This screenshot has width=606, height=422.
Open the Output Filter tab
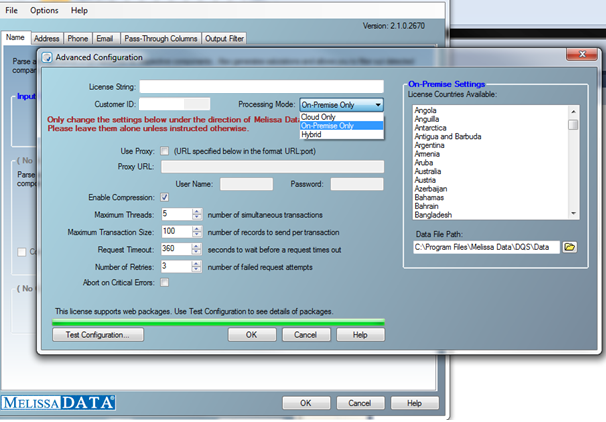[x=224, y=39]
